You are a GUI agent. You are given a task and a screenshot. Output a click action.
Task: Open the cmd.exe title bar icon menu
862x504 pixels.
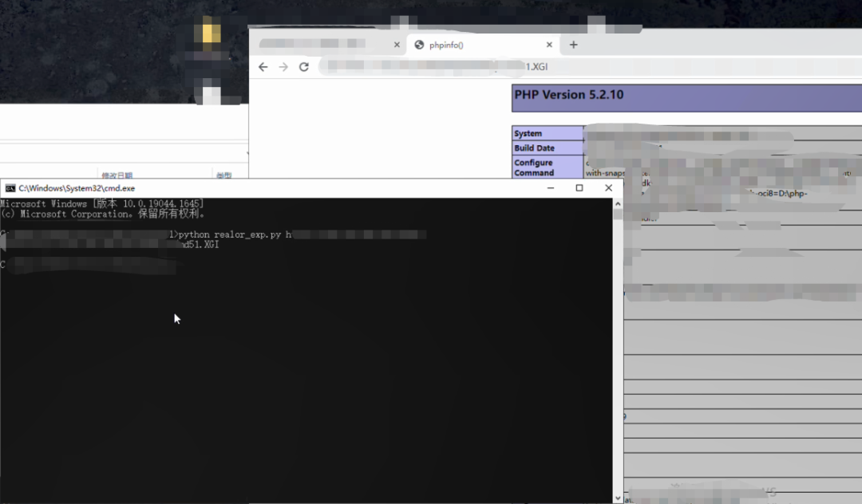10,188
